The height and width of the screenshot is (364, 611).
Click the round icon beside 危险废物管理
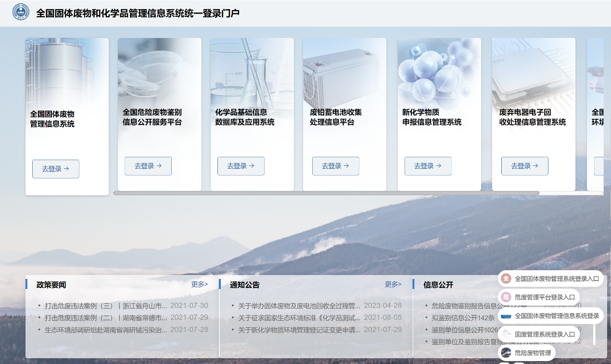pos(506,353)
